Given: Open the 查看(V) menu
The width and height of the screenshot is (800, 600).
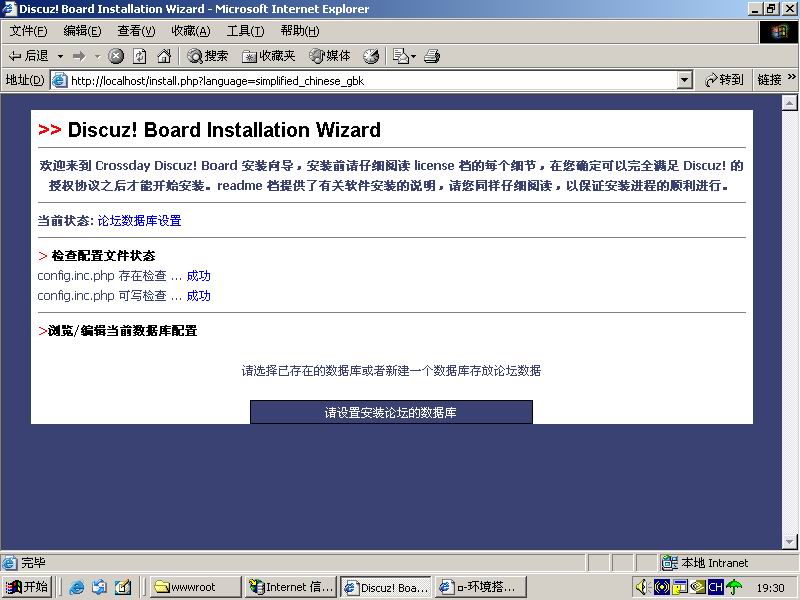Looking at the screenshot, I should (136, 31).
